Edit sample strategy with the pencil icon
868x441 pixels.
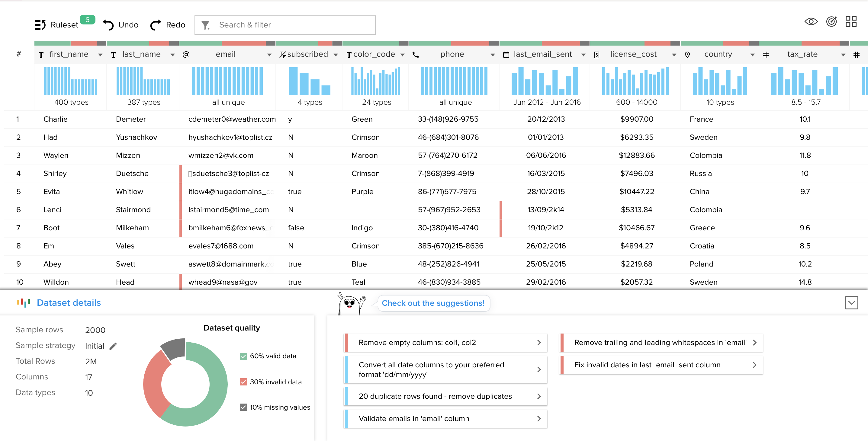click(x=113, y=346)
